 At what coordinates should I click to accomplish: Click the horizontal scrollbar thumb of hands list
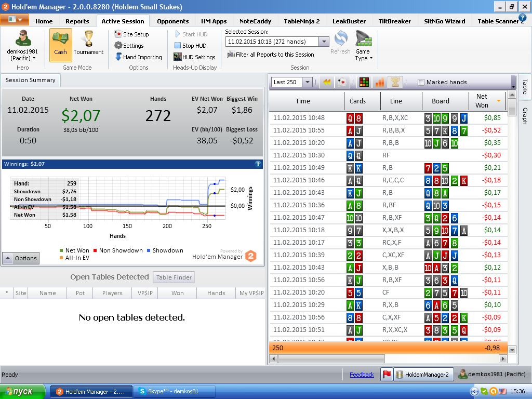331,358
